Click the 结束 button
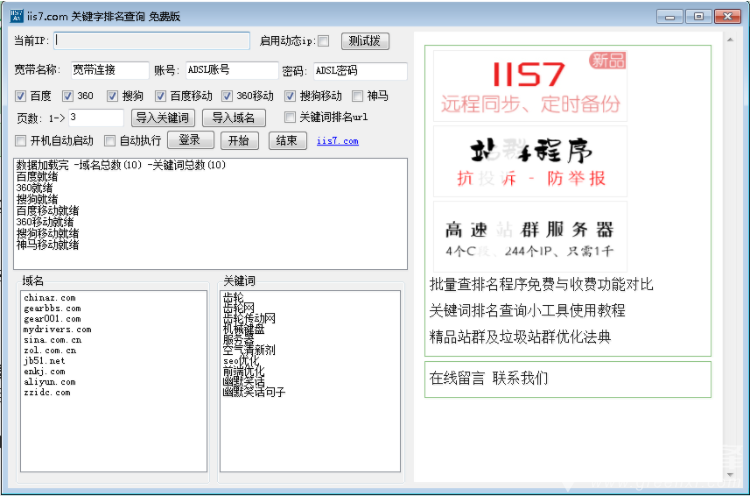The height and width of the screenshot is (496, 752). click(x=287, y=141)
